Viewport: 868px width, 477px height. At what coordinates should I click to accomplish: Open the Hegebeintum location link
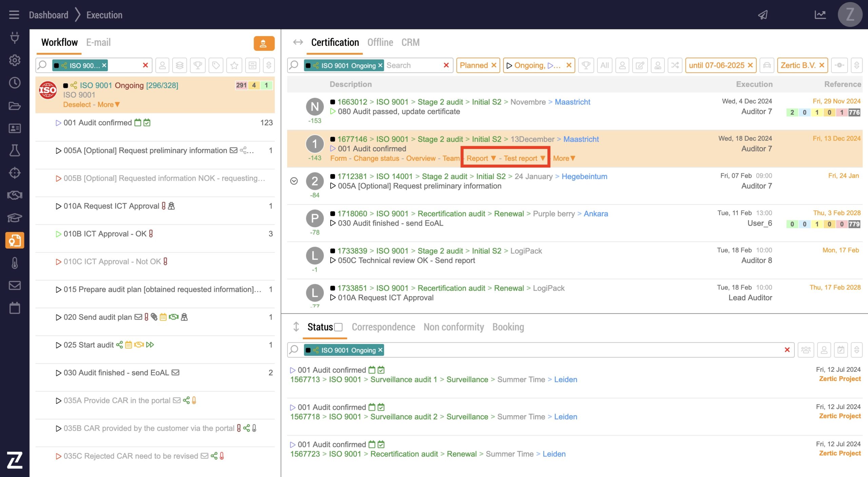[x=584, y=176]
